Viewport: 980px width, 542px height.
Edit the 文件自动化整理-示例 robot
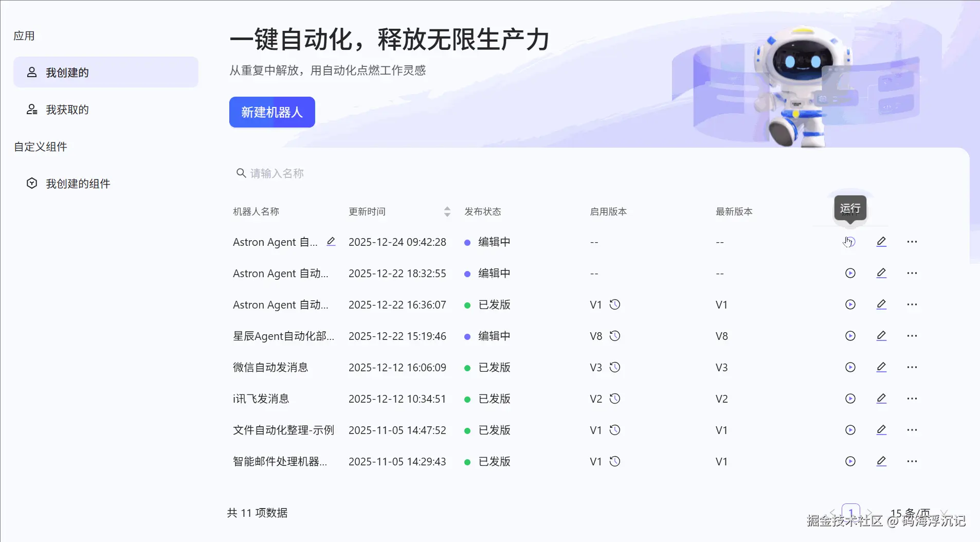tap(881, 430)
